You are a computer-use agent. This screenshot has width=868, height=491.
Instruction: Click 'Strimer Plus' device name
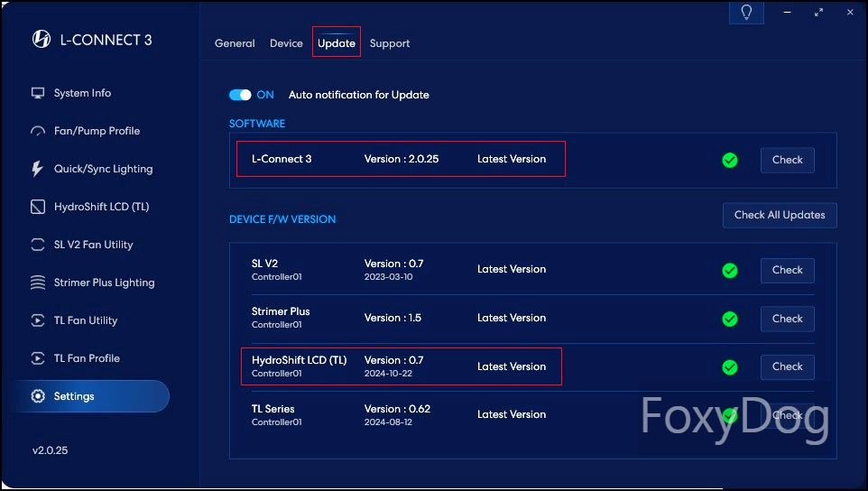[281, 311]
